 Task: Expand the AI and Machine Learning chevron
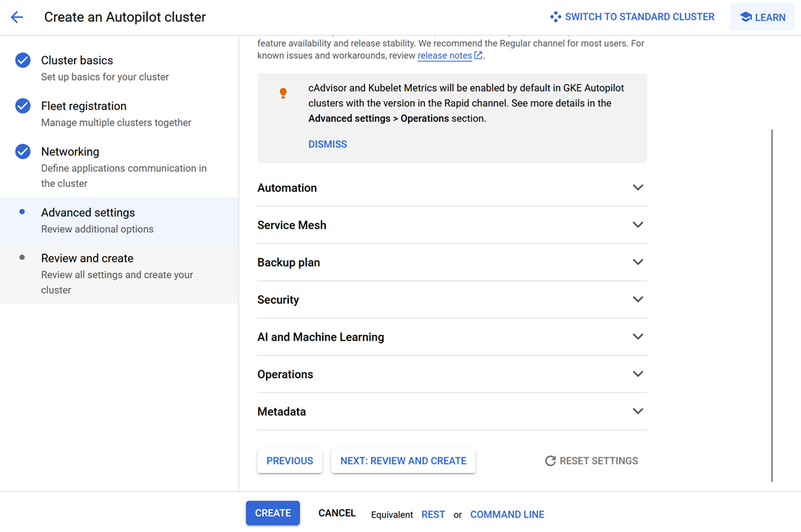638,337
